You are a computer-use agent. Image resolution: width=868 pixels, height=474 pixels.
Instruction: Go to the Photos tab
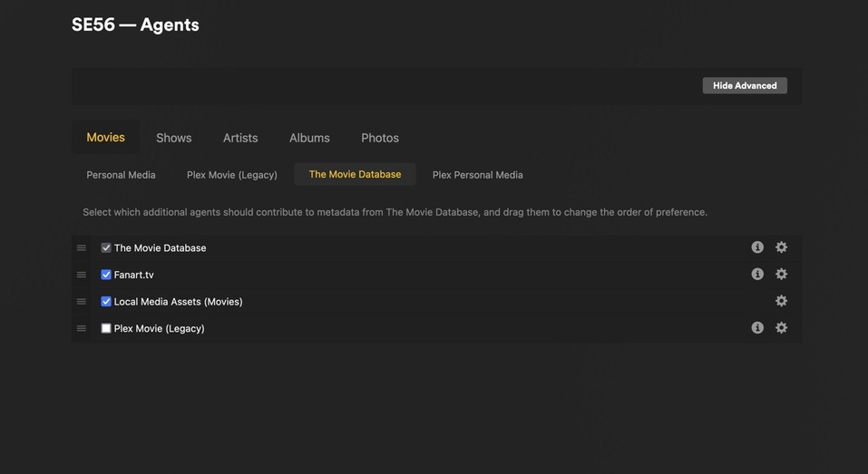[380, 138]
